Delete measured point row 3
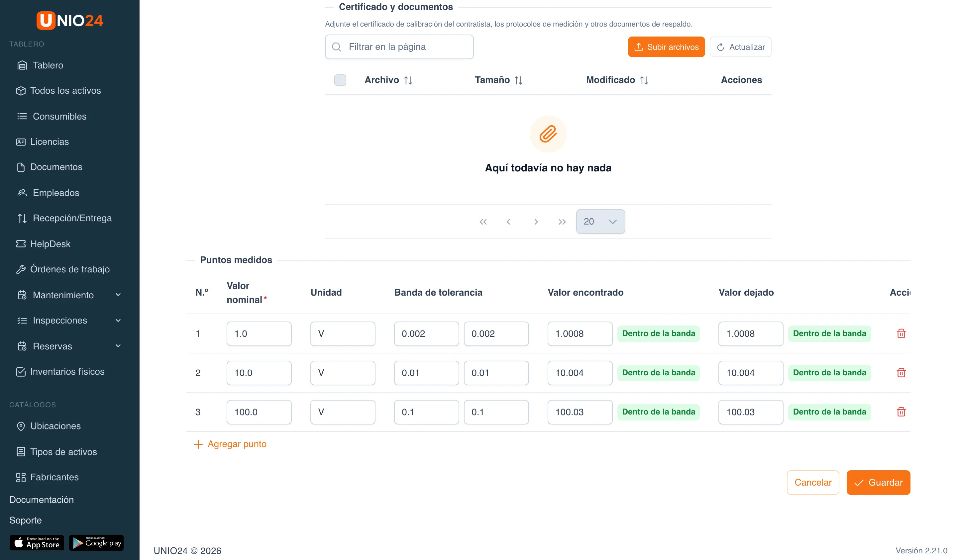This screenshot has height=560, width=957. pyautogui.click(x=901, y=412)
